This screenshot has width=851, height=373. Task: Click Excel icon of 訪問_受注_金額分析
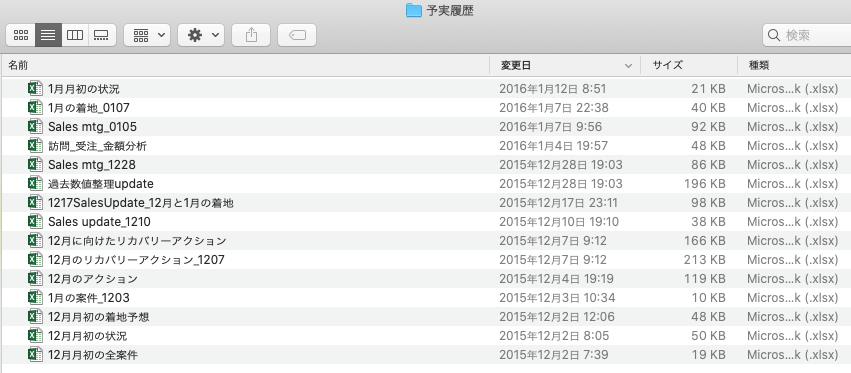pyautogui.click(x=35, y=146)
